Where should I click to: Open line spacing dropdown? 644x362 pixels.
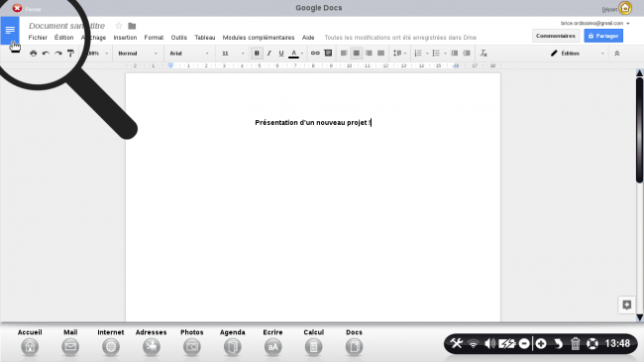pyautogui.click(x=399, y=54)
